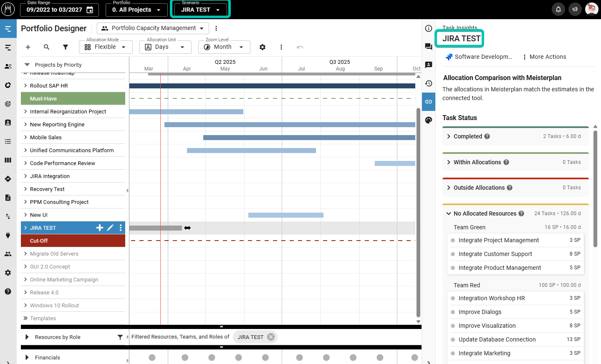Expand the Rollout SAP HR project

click(x=25, y=85)
